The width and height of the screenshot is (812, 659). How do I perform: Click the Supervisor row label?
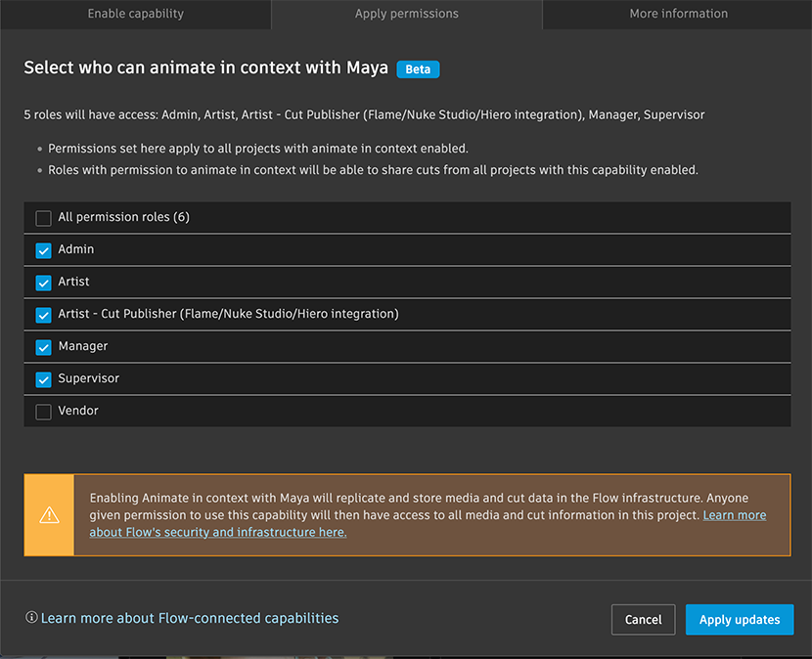coord(88,378)
